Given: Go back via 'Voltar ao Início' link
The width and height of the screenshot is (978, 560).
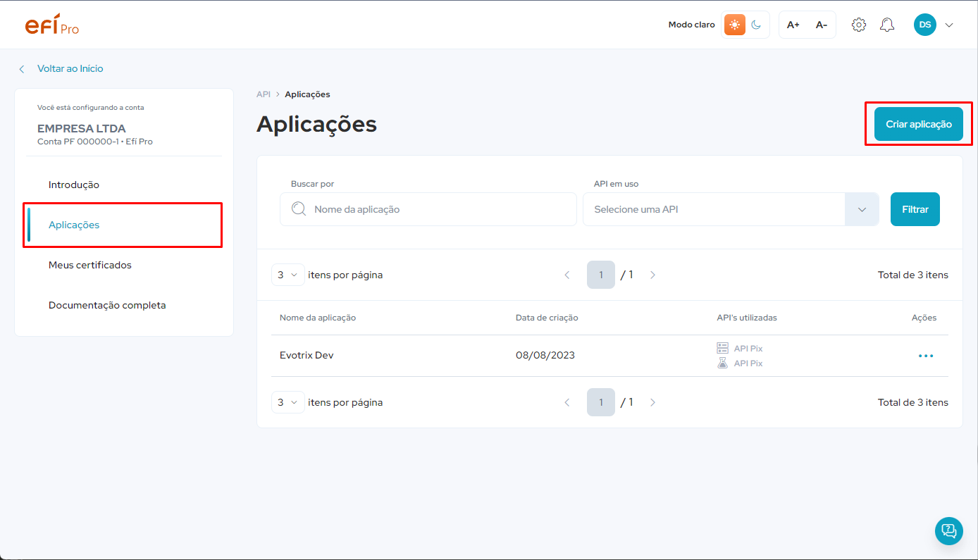Looking at the screenshot, I should (70, 68).
